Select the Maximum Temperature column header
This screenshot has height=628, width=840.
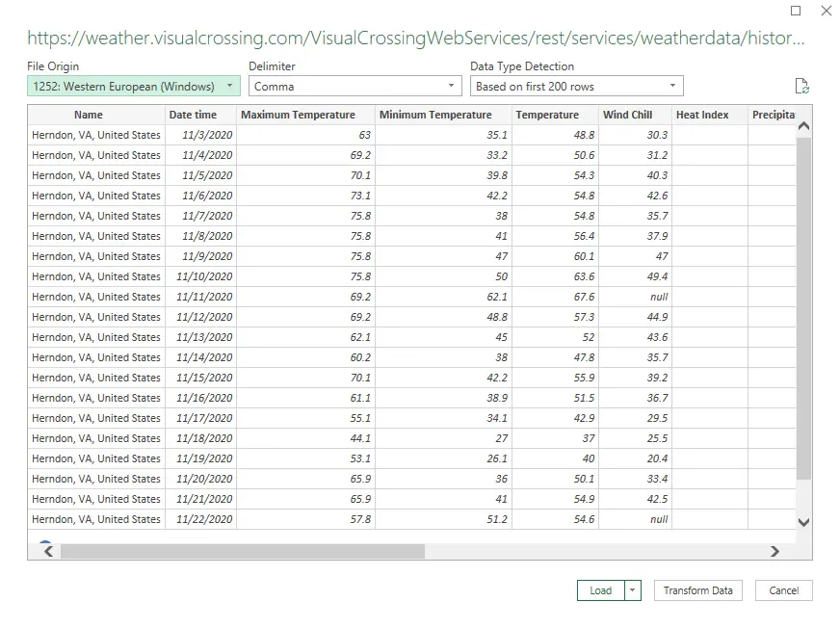(x=298, y=115)
